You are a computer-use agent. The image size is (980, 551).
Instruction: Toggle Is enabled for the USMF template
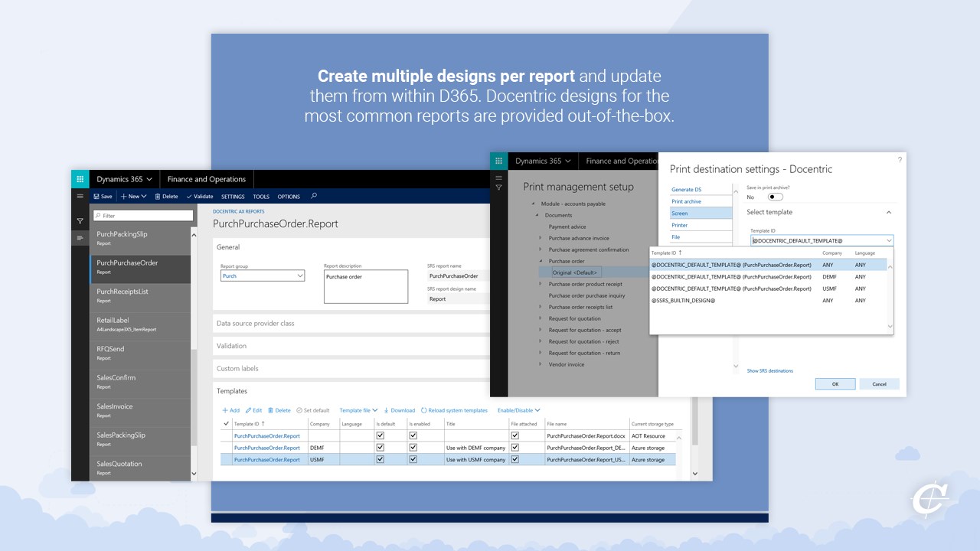413,460
